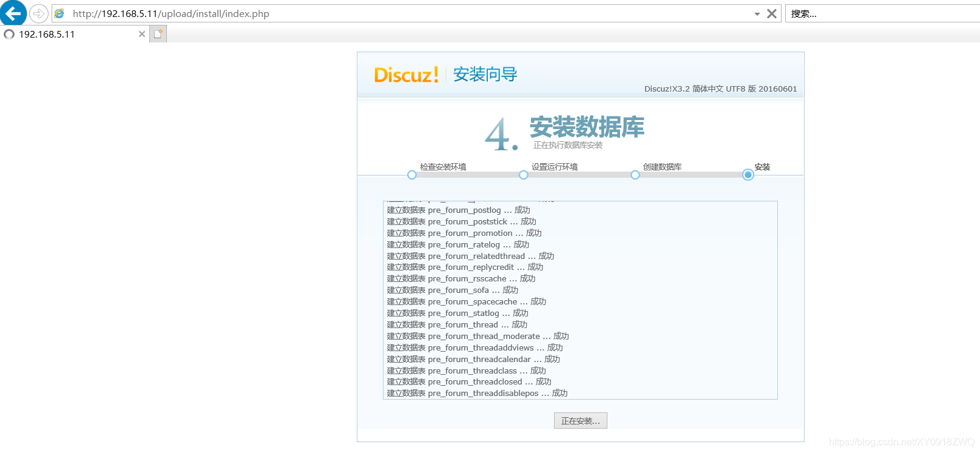Click the browser forward arrow button

click(39, 13)
